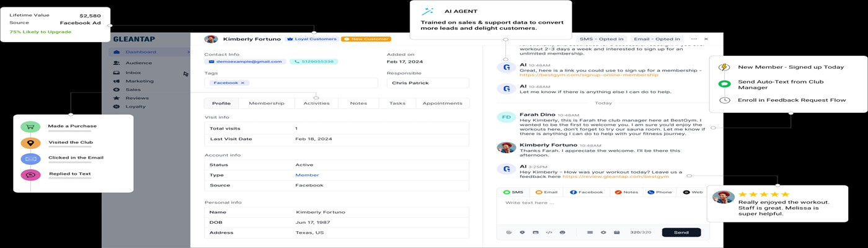Viewport: 868px width, 248px height.
Task: Select the SMS channel option
Action: (513, 192)
